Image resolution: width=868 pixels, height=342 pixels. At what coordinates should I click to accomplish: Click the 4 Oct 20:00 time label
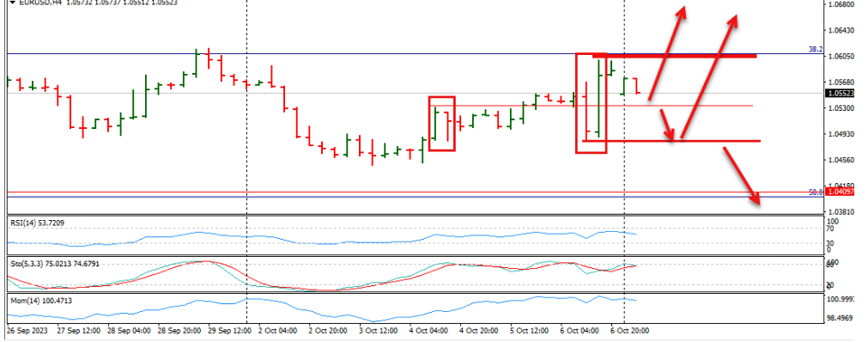point(479,331)
